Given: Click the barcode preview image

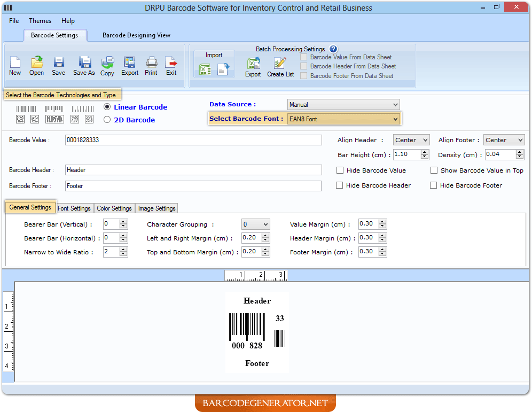Looking at the screenshot, I should click(x=257, y=332).
